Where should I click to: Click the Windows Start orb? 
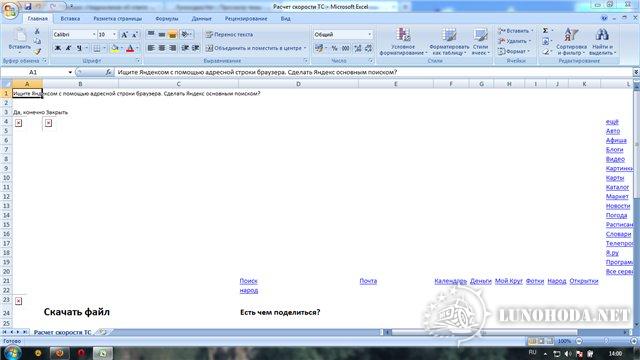click(13, 353)
